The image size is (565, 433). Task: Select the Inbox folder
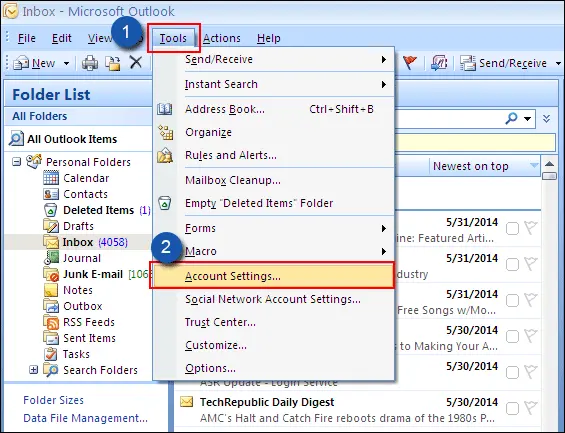click(86, 242)
